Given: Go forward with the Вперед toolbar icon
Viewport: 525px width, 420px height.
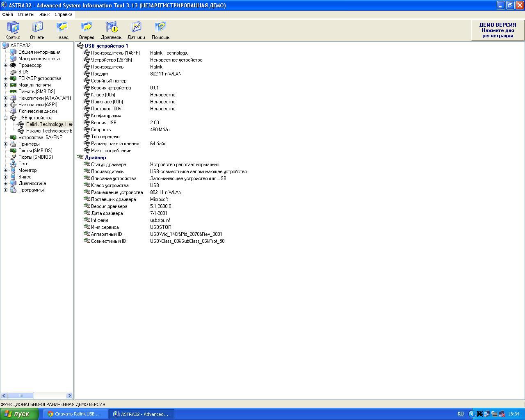Looking at the screenshot, I should [x=87, y=27].
